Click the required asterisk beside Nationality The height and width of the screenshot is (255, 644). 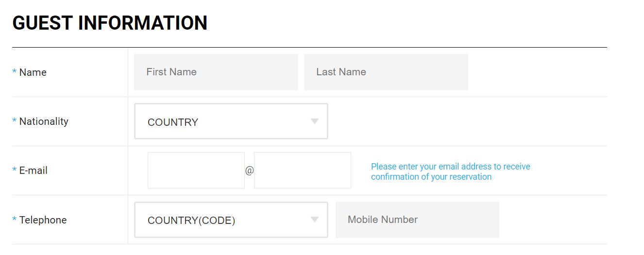point(14,121)
